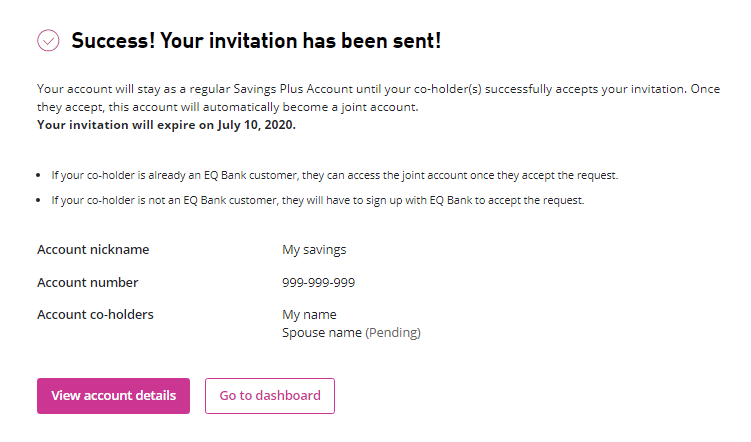Image resolution: width=751 pixels, height=442 pixels.
Task: Open View account details
Action: click(113, 395)
